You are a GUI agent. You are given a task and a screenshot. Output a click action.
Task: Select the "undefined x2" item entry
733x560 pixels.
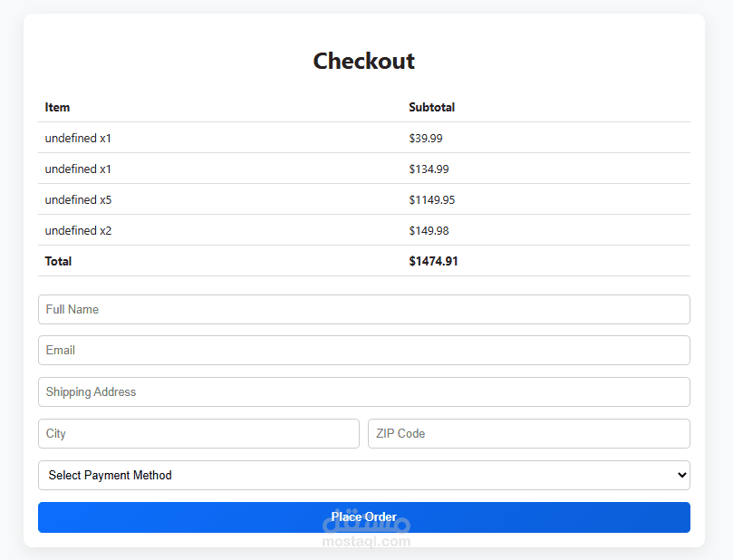click(78, 231)
